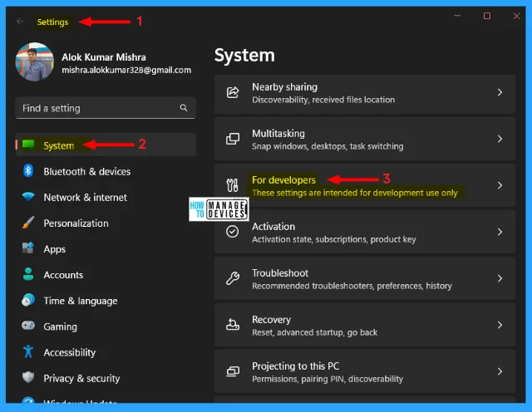532x412 pixels.
Task: Minimize the Settings window
Action: click(x=457, y=16)
